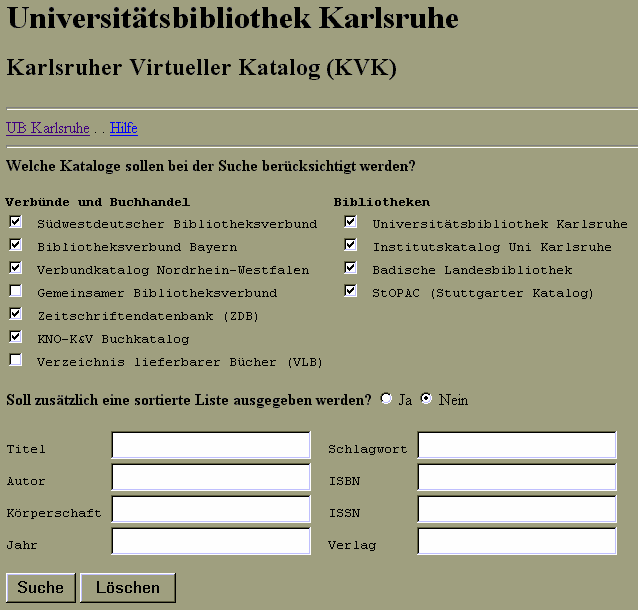Toggle Bibliotheksverbund Bayern checkbox
Image resolution: width=638 pixels, height=610 pixels.
click(x=15, y=245)
